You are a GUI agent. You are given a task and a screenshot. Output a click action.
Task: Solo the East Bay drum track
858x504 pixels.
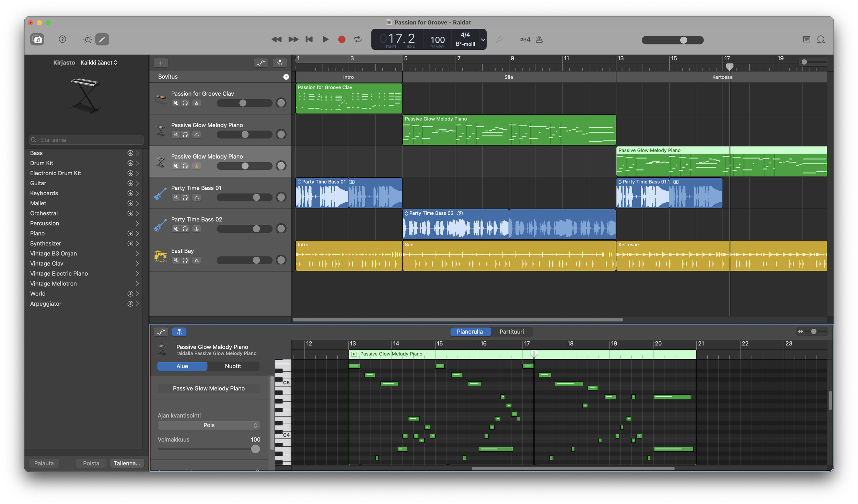(x=185, y=260)
